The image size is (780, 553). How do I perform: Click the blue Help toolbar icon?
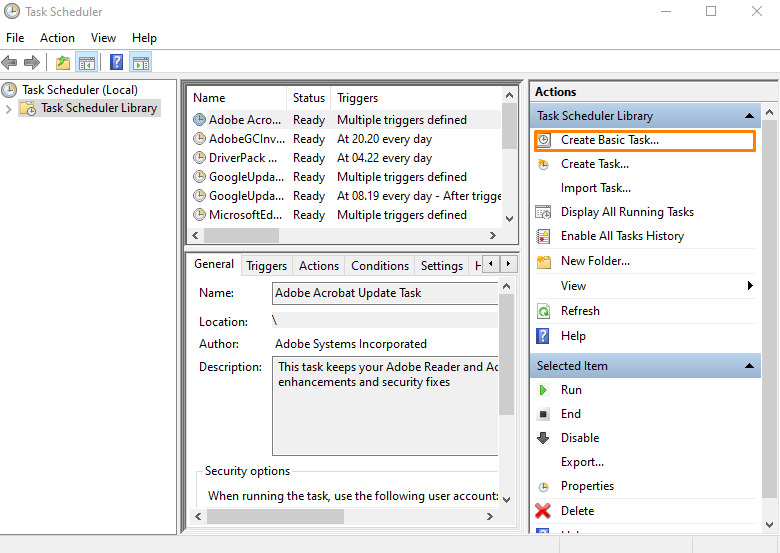[116, 63]
